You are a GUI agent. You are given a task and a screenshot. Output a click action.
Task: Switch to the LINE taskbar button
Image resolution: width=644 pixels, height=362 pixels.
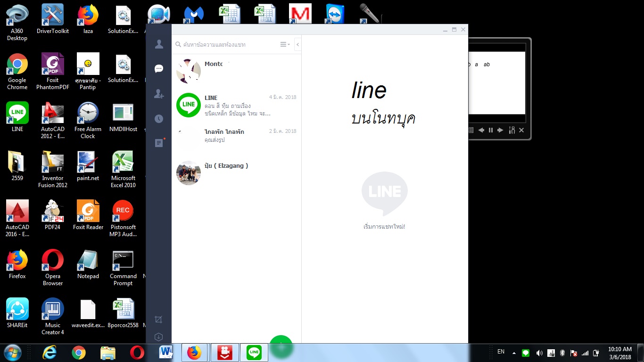254,353
